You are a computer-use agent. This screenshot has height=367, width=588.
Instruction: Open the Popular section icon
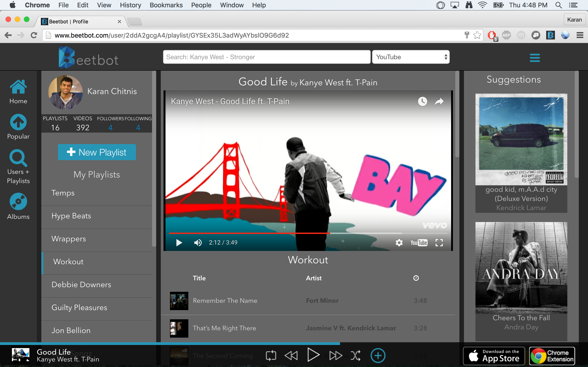click(18, 122)
